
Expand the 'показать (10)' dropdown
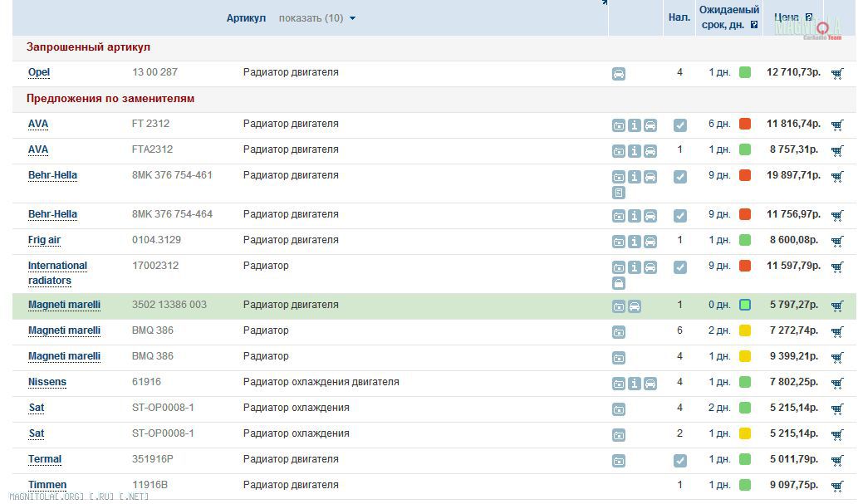click(316, 18)
